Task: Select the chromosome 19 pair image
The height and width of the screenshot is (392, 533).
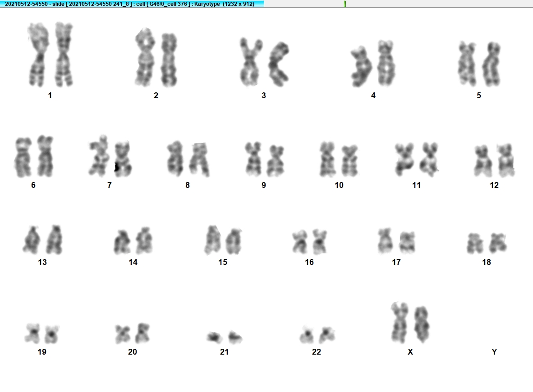Action: [42, 333]
